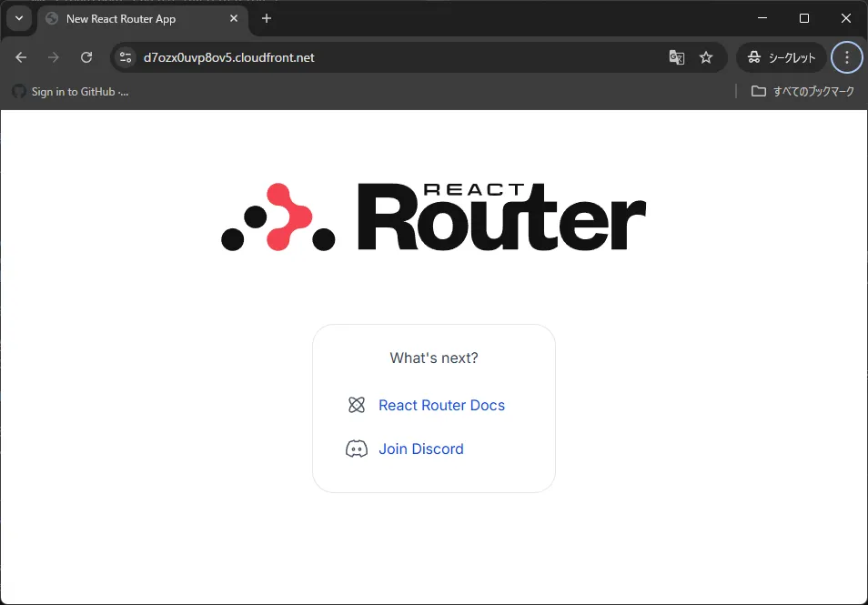Click the browser back arrow button
Viewport: 868px width, 605px height.
pyautogui.click(x=21, y=57)
